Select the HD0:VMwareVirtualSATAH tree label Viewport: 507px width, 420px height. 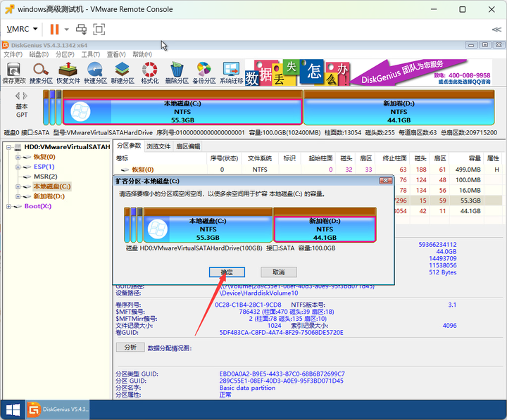(68, 147)
